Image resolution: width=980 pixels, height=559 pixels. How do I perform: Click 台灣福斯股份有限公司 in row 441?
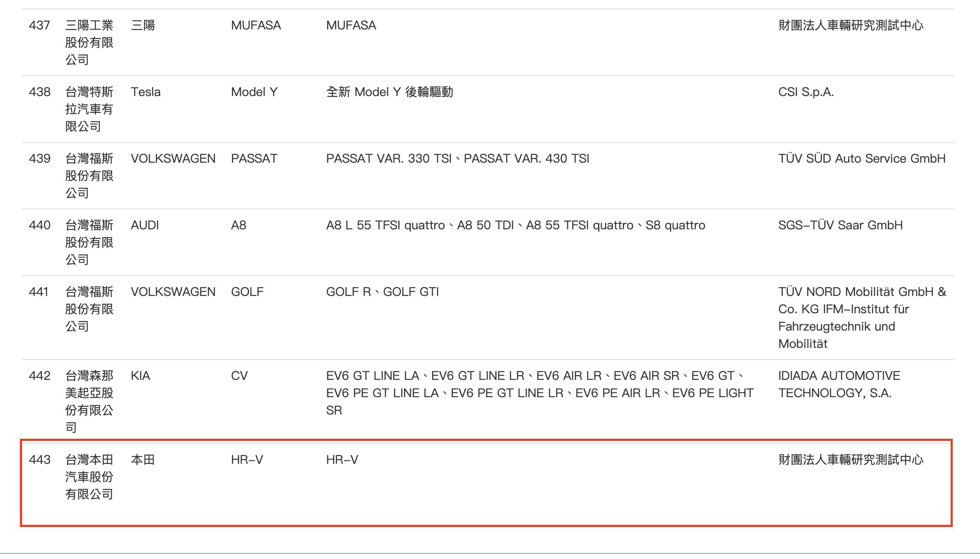(x=89, y=309)
